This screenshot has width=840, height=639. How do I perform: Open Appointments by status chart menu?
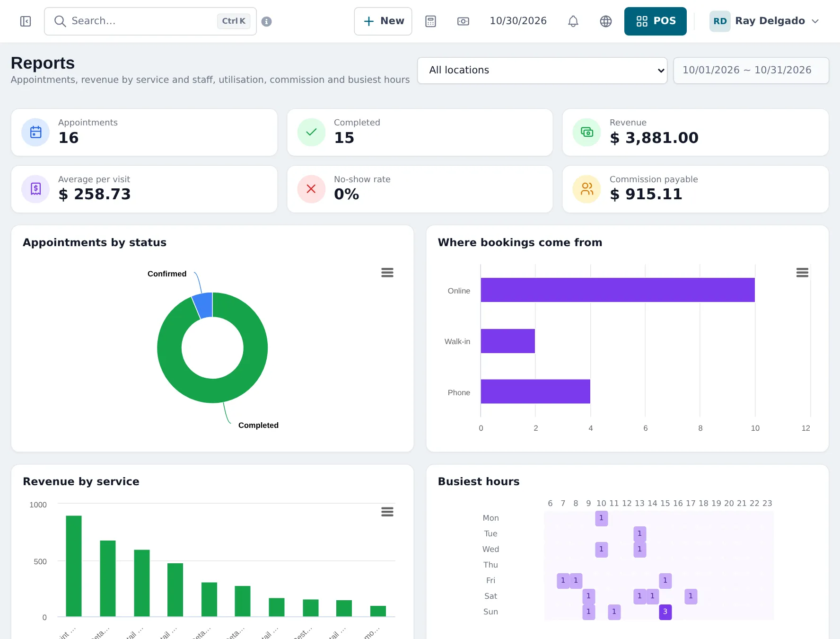tap(387, 273)
